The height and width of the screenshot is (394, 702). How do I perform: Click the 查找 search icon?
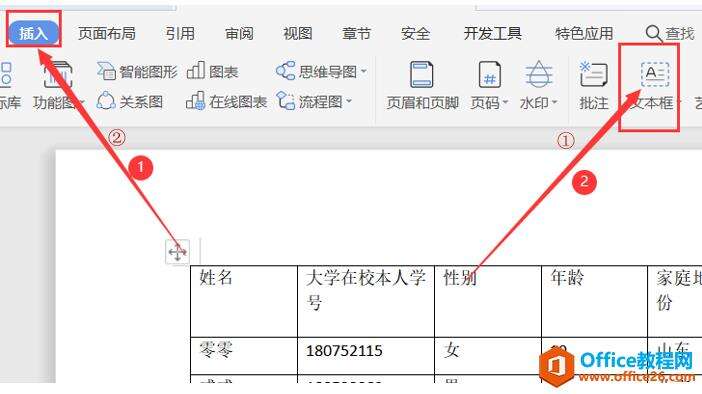pyautogui.click(x=653, y=34)
